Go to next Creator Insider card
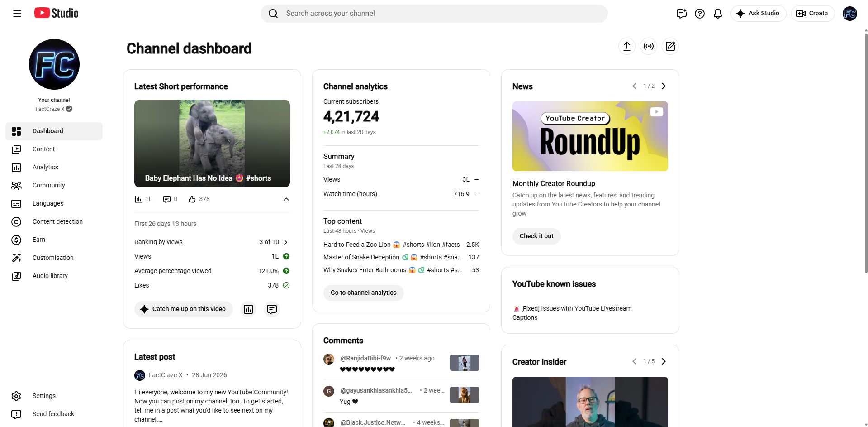This screenshot has height=427, width=868. point(664,361)
